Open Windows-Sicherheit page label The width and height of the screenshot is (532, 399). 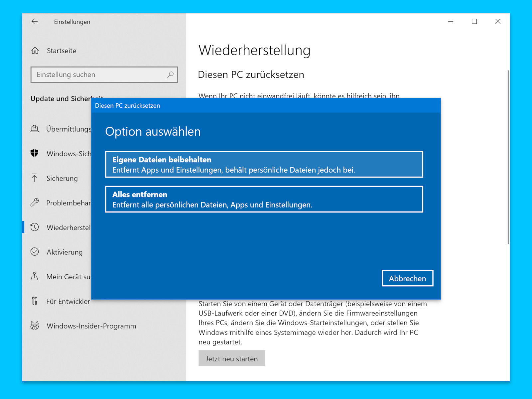click(69, 154)
